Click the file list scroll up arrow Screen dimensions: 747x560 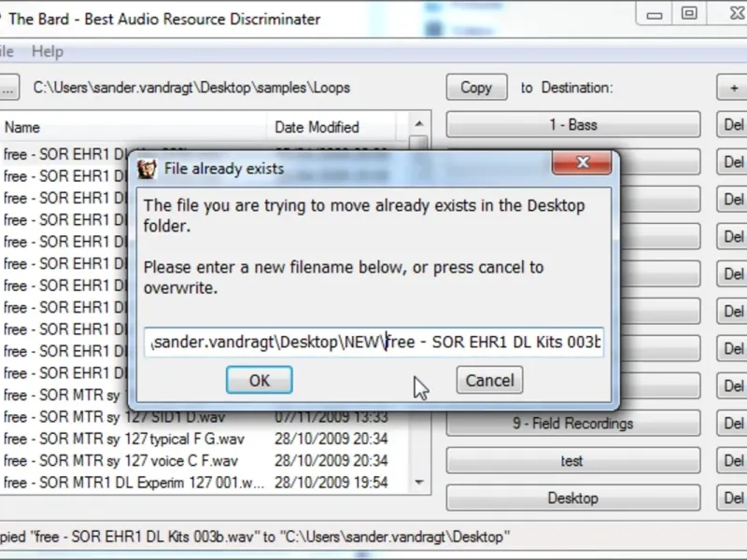(418, 124)
